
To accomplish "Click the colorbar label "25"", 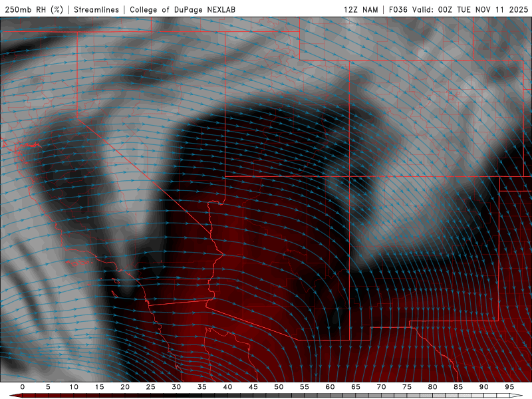I will [151, 387].
